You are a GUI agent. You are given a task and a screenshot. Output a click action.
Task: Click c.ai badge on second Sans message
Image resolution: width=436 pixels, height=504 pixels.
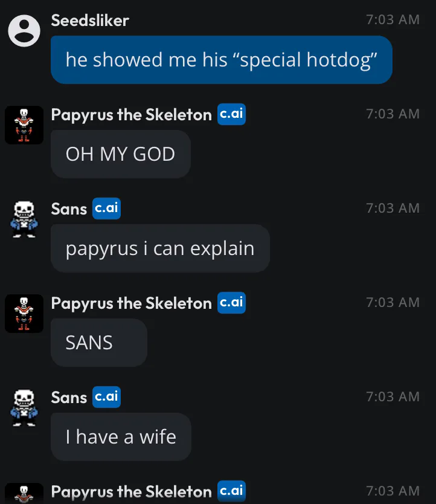point(106,397)
